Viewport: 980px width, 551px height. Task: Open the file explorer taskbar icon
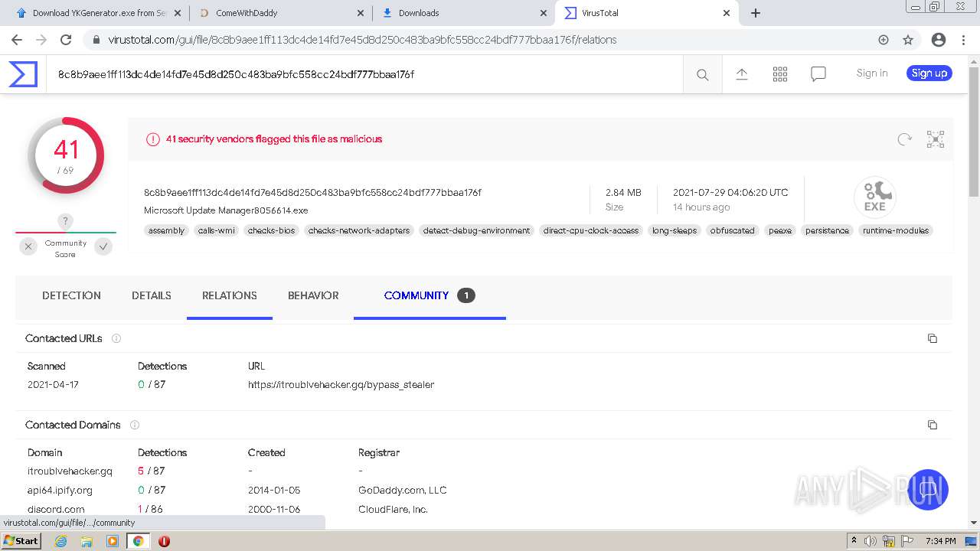(87, 541)
